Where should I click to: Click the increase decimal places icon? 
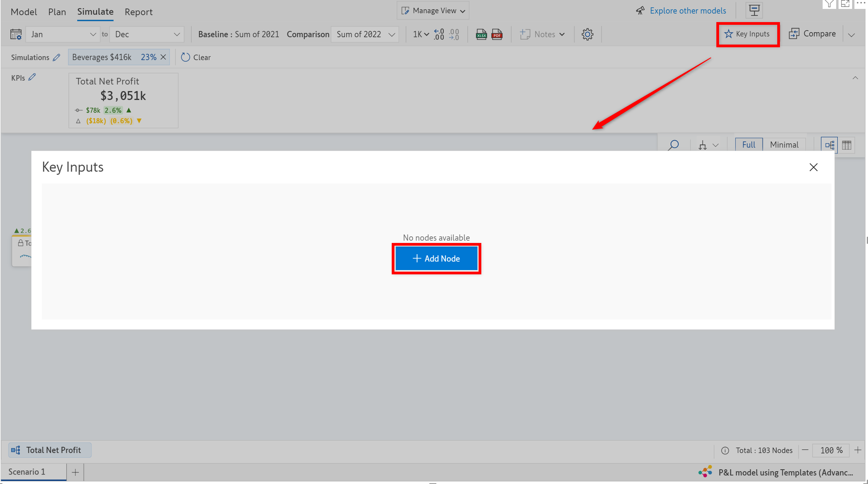point(439,34)
